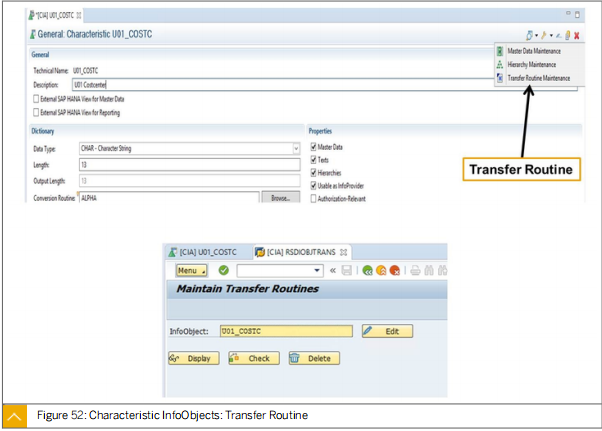Click the yellow lock icon in editor toolbar
This screenshot has height=431, width=602.
568,35
